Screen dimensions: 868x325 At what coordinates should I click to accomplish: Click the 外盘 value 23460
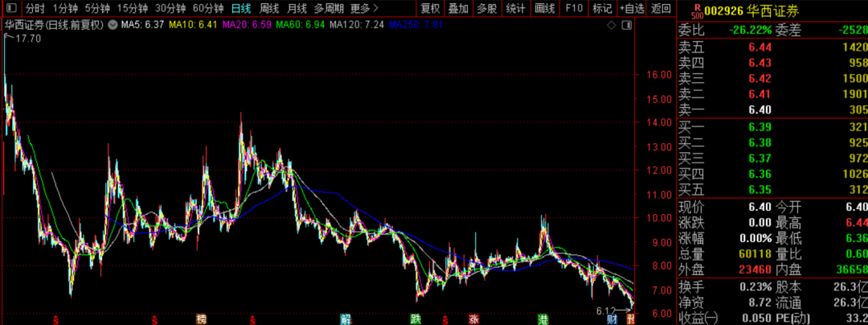tap(755, 271)
